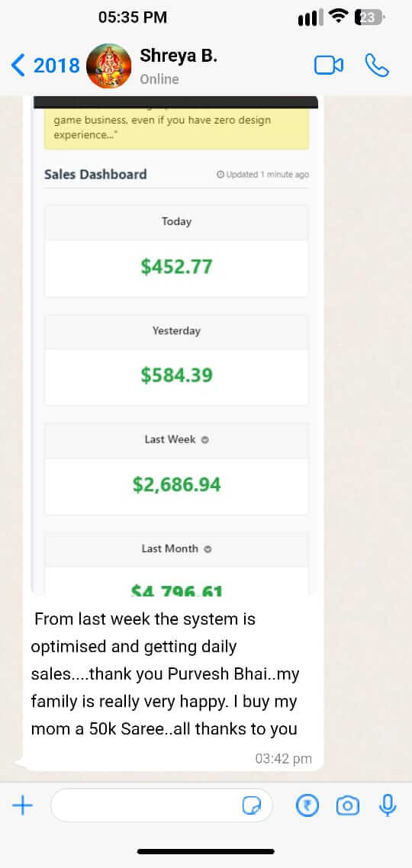
Task: Open the sticker picker icon
Action: coord(252,806)
